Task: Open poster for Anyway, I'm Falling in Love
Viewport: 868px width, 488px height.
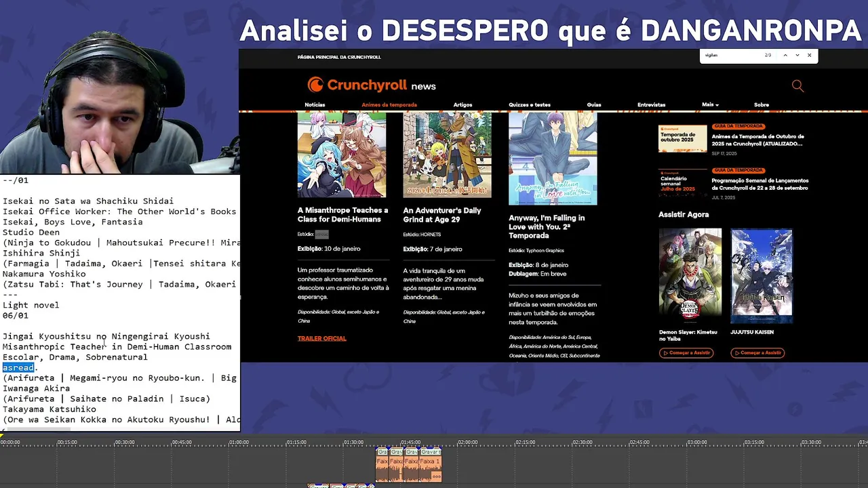Action: click(553, 159)
